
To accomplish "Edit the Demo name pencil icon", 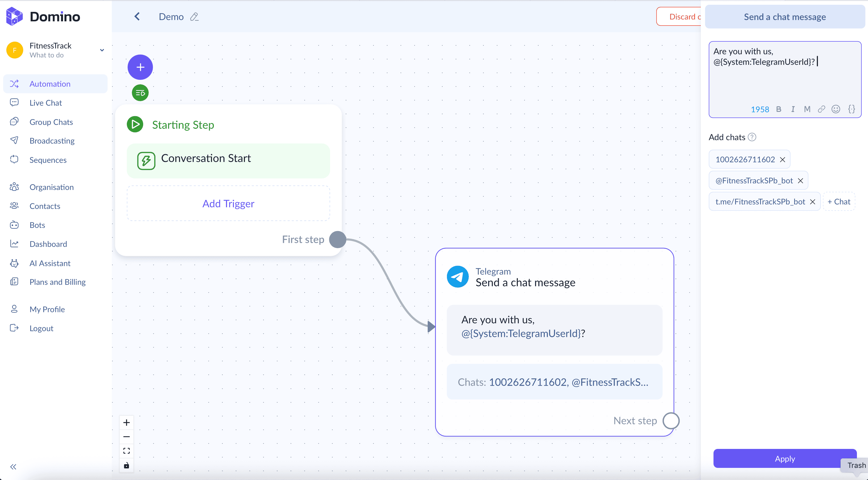I will pyautogui.click(x=194, y=17).
